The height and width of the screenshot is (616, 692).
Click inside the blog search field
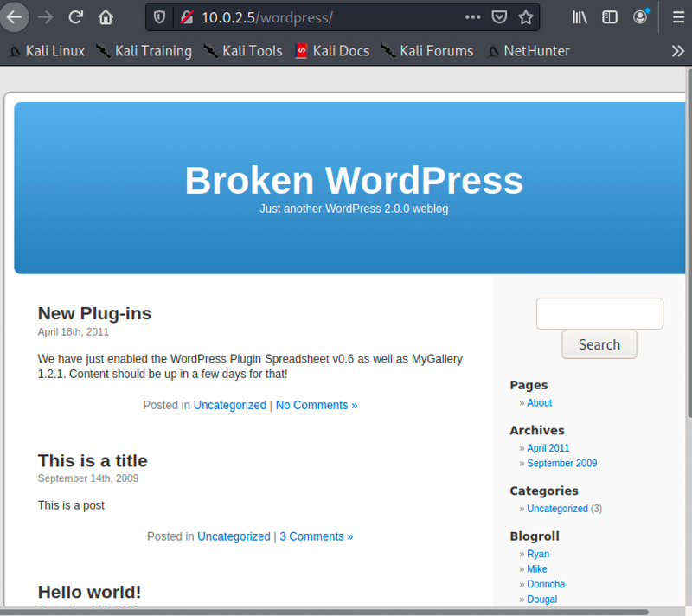coord(599,313)
